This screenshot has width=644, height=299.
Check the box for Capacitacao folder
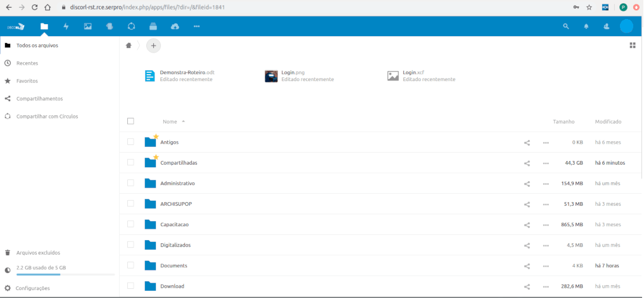(x=130, y=224)
